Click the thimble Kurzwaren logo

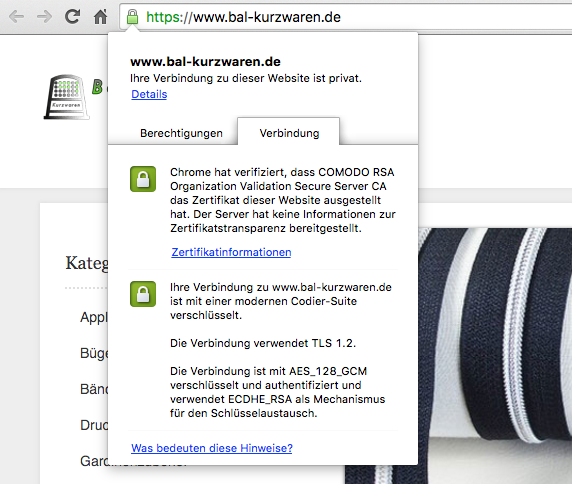pos(66,97)
